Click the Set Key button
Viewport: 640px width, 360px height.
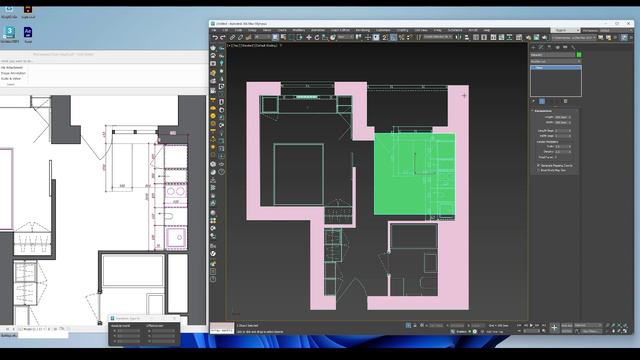coord(567,331)
